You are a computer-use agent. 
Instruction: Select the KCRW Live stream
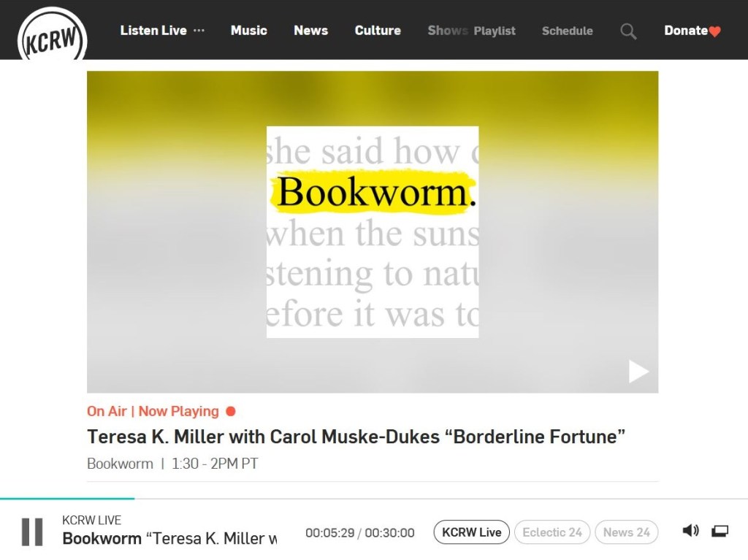[x=472, y=532]
